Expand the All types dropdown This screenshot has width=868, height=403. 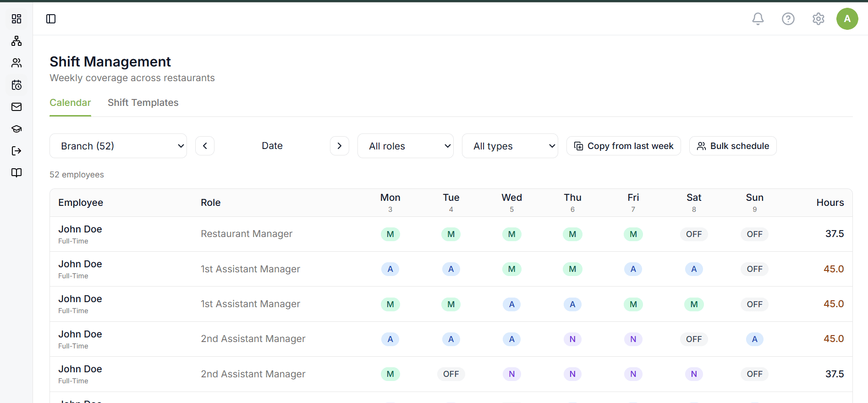coord(510,146)
